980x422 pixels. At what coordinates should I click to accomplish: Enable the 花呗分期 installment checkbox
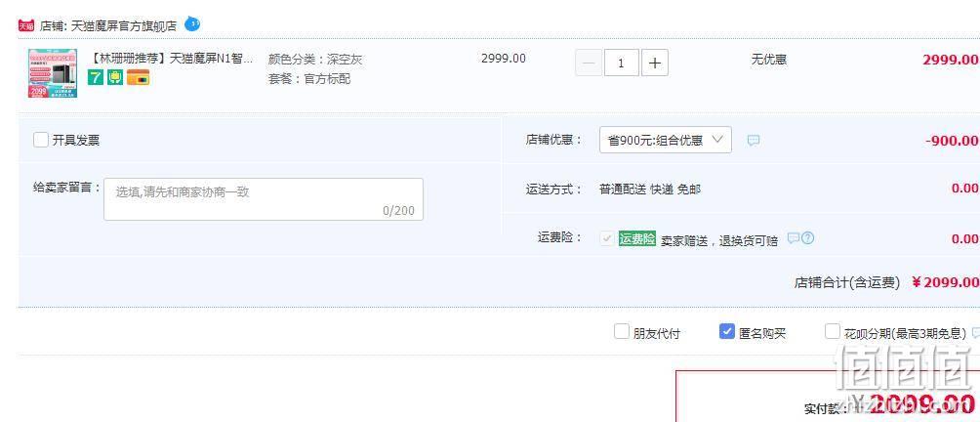point(833,331)
